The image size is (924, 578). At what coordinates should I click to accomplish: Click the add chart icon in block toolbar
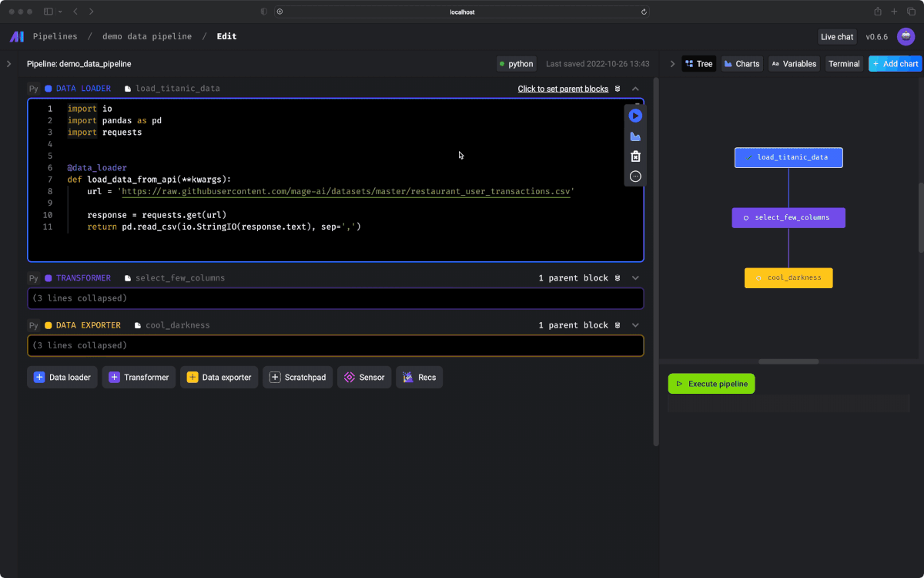coord(635,136)
